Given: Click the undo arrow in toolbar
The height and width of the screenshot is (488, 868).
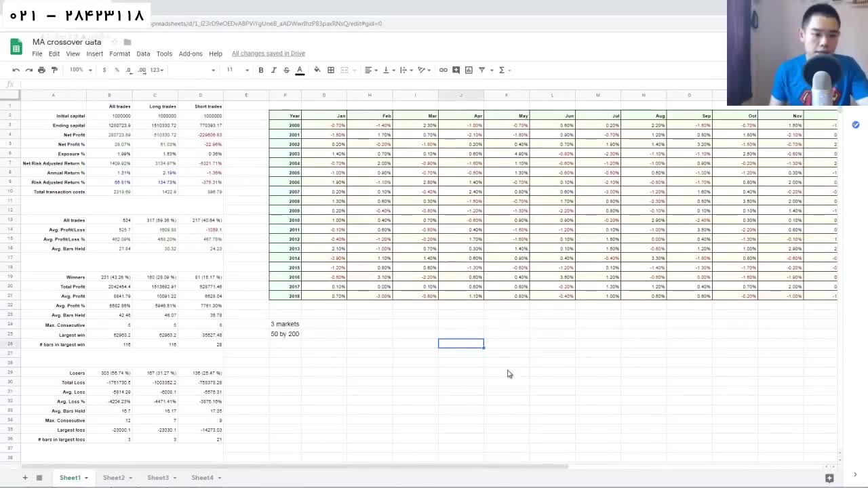Looking at the screenshot, I should coord(16,70).
